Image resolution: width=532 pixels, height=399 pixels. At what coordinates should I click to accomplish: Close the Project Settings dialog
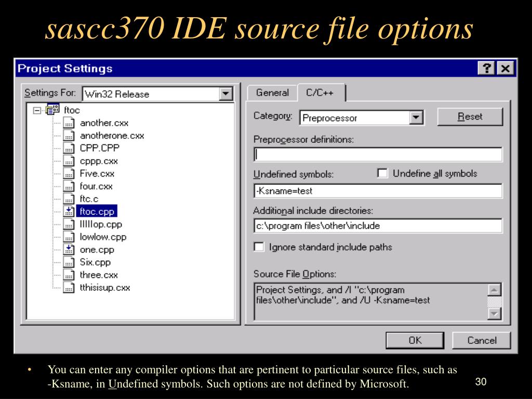(x=505, y=68)
